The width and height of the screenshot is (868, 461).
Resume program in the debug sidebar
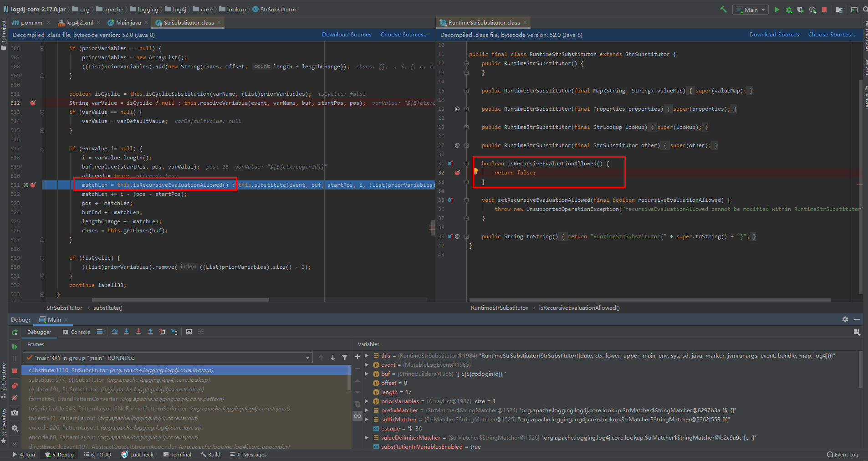[15, 347]
